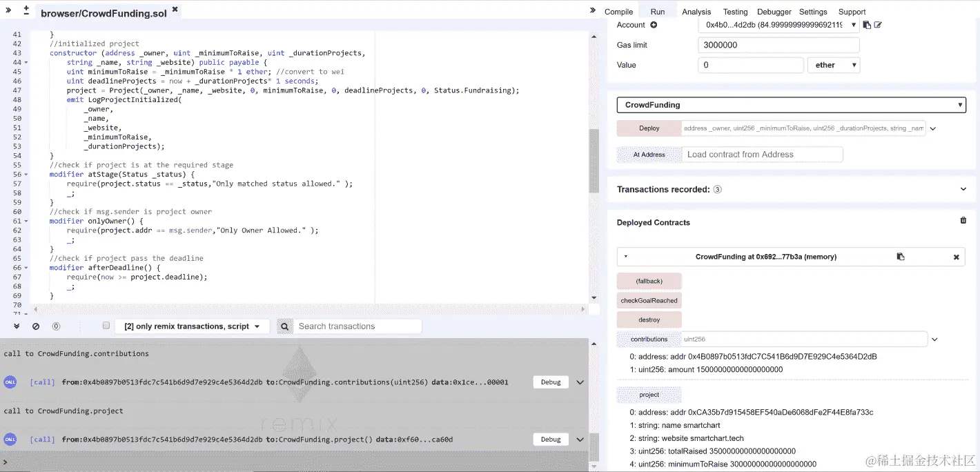
Task: Collapse the CrowdFunding deployed instance caret
Action: pos(626,257)
